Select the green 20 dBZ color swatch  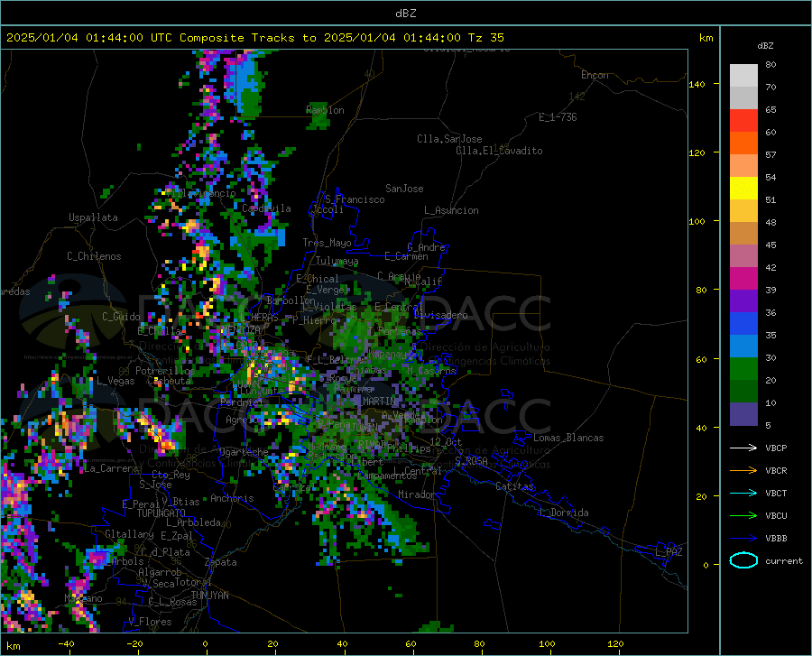tap(743, 369)
